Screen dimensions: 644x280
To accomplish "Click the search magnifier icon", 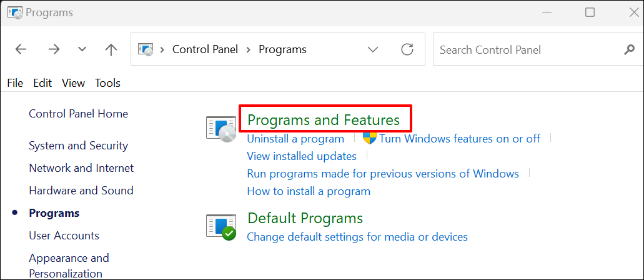I will point(629,49).
